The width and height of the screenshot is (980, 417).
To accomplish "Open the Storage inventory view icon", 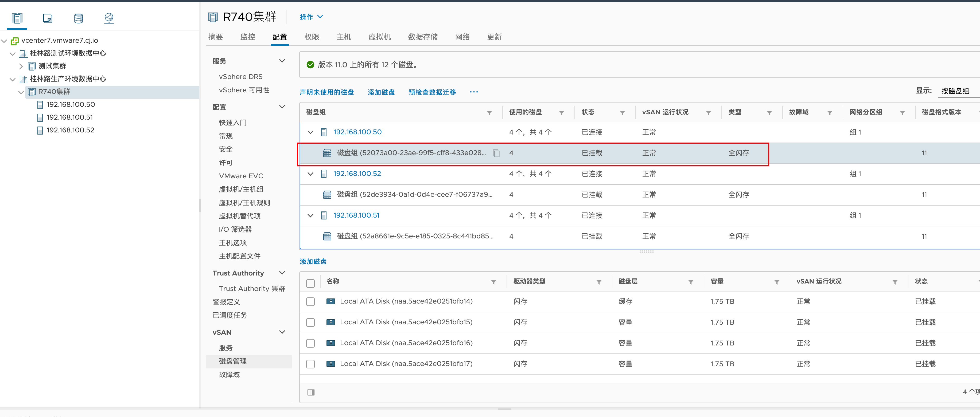I will click(x=78, y=18).
